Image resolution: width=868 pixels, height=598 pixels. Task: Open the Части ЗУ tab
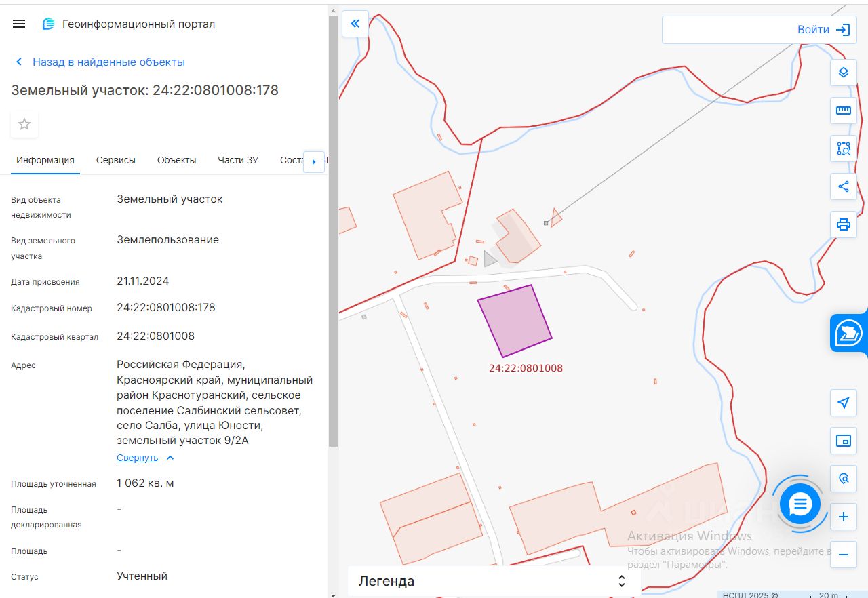coord(238,161)
